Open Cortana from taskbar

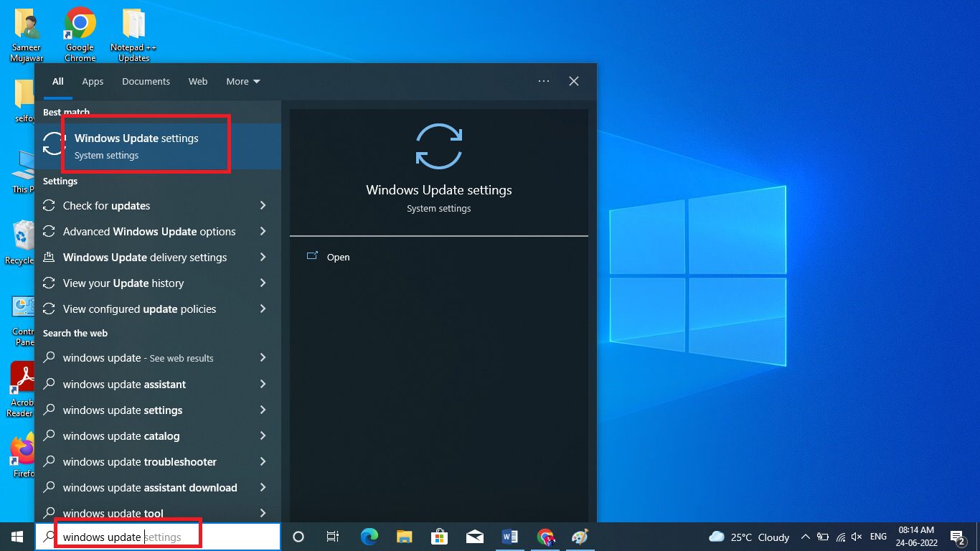coord(298,537)
